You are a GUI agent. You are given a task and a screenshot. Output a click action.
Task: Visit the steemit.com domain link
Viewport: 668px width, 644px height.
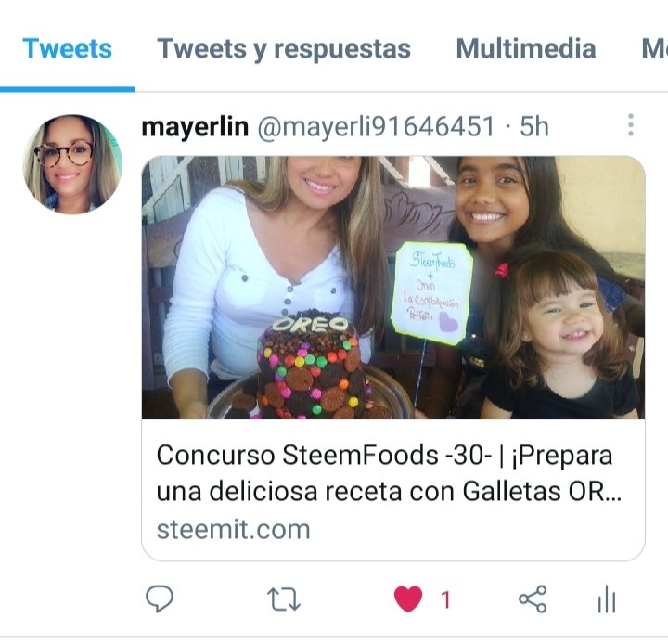click(x=233, y=530)
